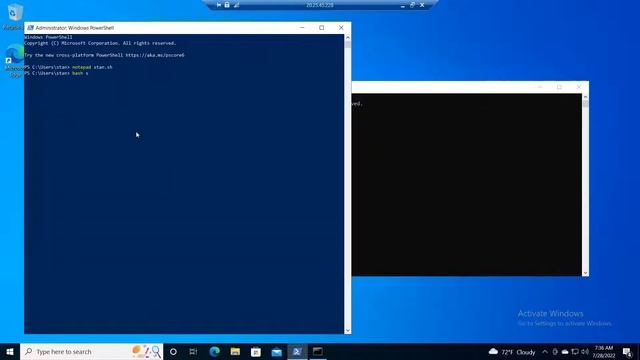
Task: Click the network tray icon
Action: pos(575,352)
